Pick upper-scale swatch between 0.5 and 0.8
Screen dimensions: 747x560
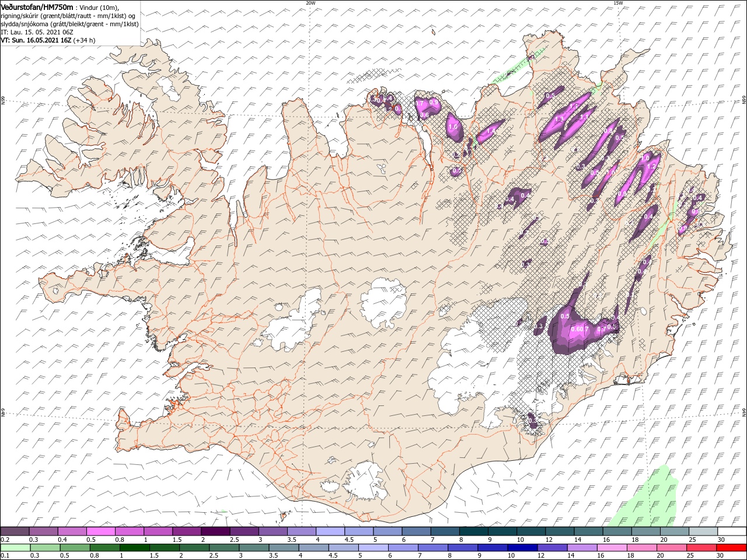(x=100, y=531)
